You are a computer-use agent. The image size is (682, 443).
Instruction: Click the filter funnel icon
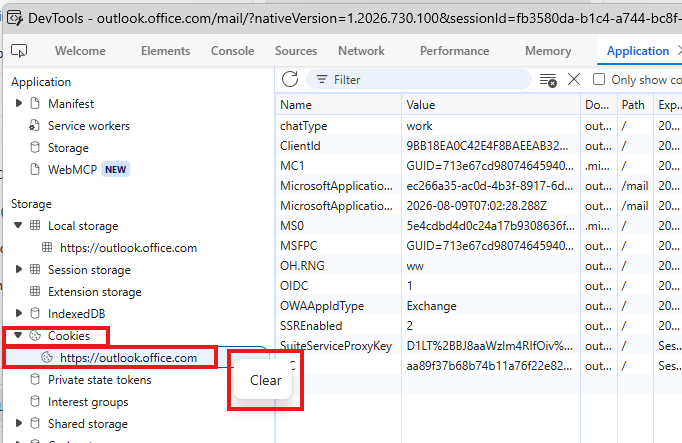(x=322, y=80)
